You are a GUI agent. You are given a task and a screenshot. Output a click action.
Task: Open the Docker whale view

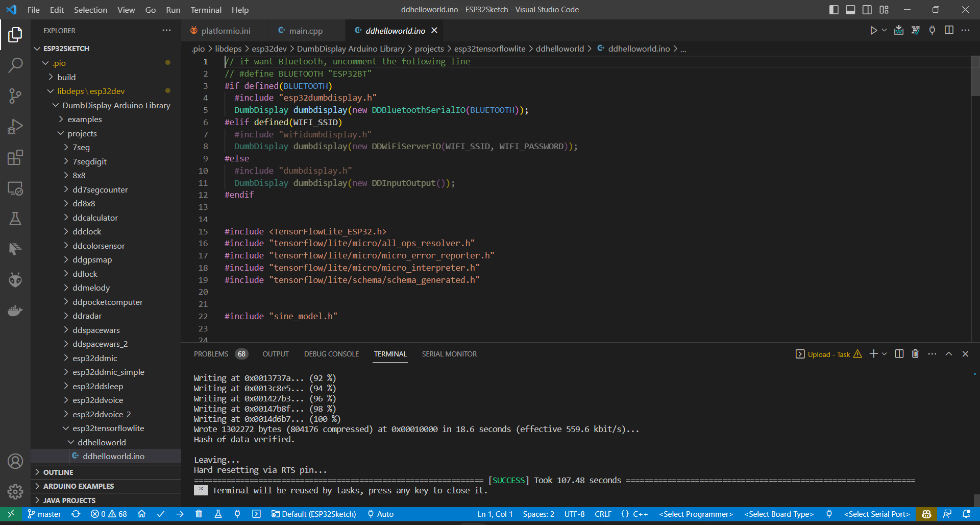15,311
